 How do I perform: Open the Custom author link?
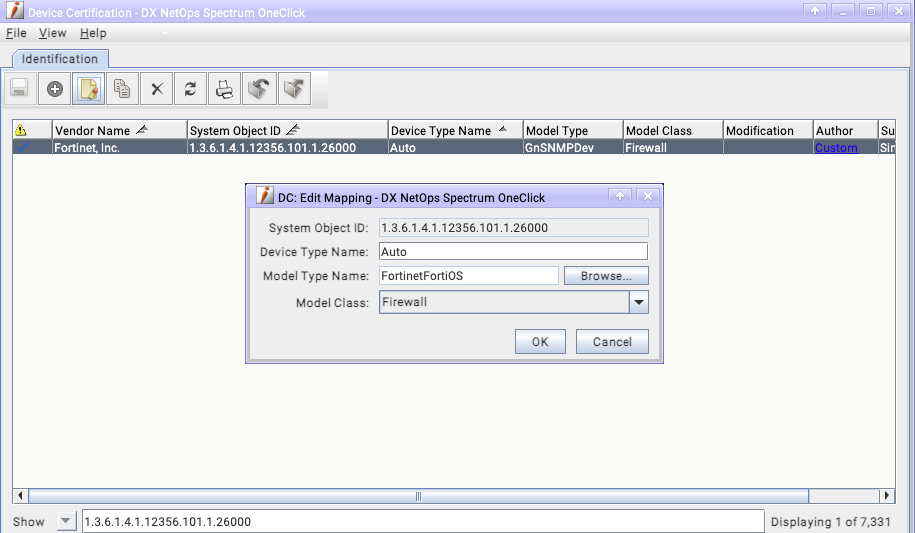pos(836,148)
